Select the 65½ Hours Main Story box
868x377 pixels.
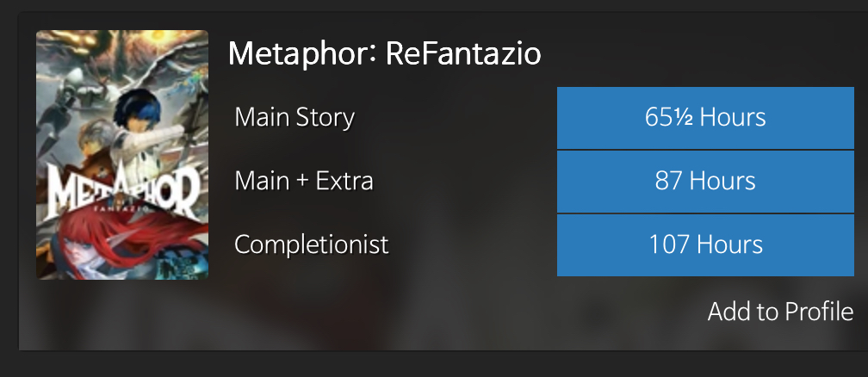pos(705,117)
